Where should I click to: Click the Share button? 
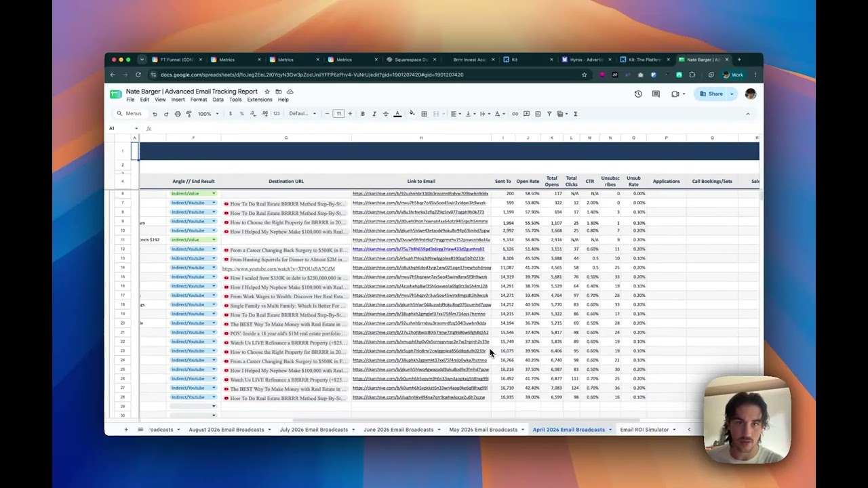pos(712,94)
